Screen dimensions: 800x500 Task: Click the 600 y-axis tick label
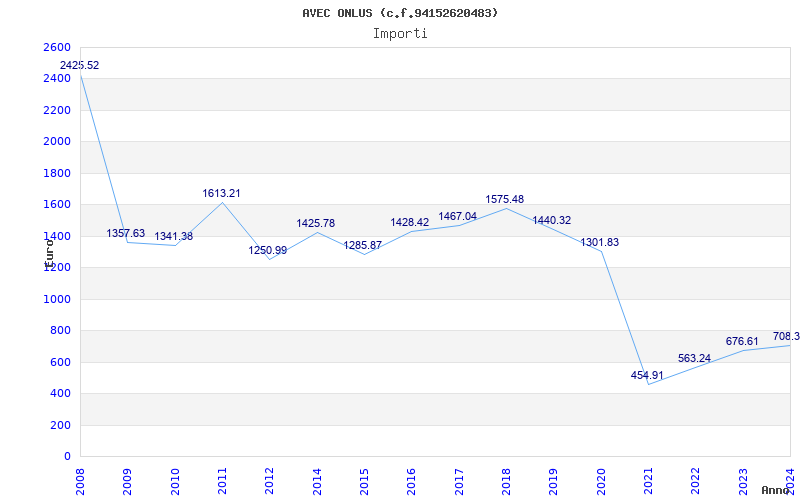coord(60,362)
